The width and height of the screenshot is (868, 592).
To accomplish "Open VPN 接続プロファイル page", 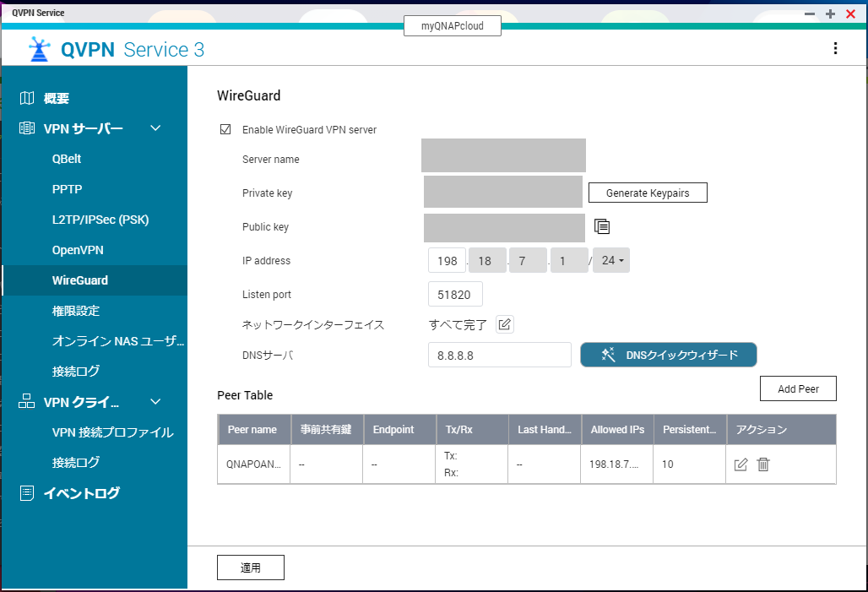I will pos(113,432).
